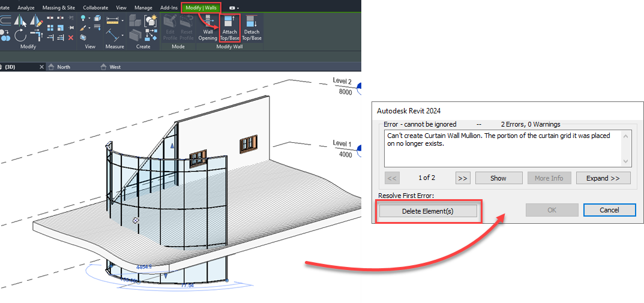
Task: Click the Selection Box icon
Action: 83,37
